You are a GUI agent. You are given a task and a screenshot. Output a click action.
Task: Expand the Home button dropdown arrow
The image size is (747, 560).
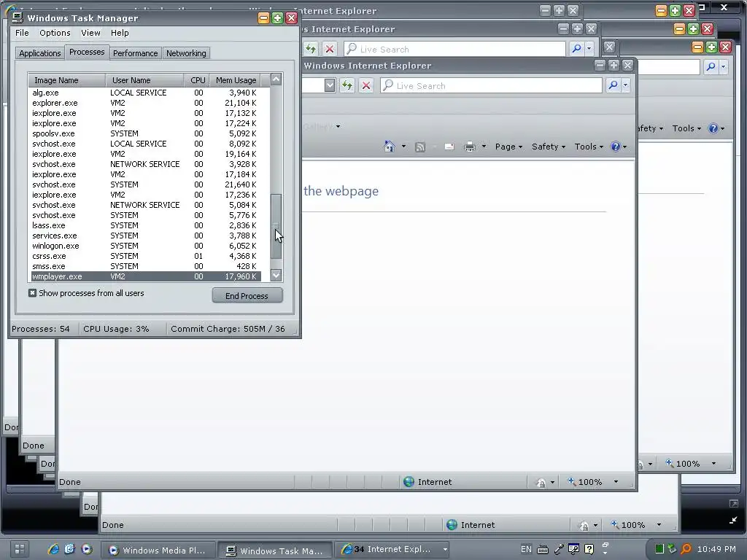tap(403, 147)
